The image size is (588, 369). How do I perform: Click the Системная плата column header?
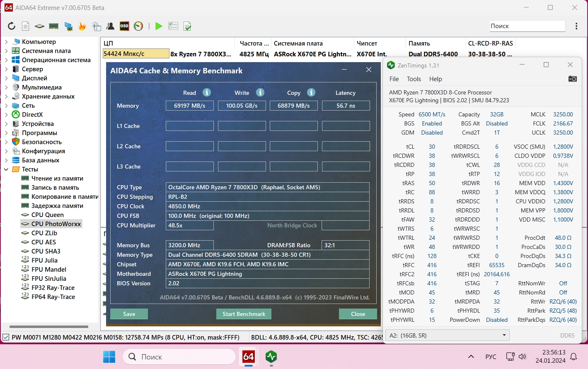click(313, 43)
